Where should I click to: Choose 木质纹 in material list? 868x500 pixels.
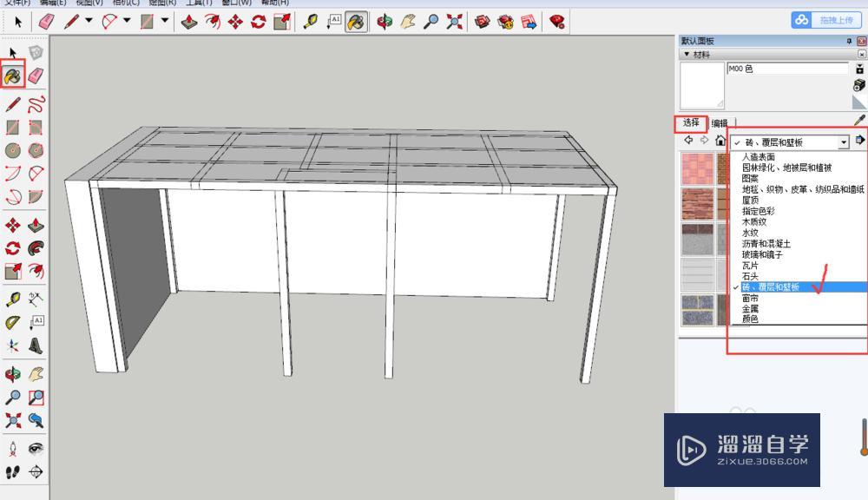[x=754, y=222]
